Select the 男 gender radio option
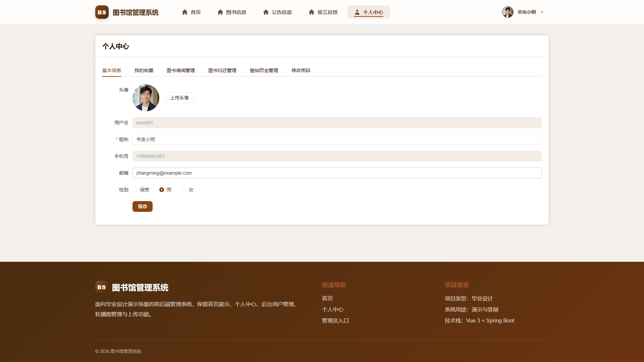Screen dimensions: 644x362 click(162, 190)
